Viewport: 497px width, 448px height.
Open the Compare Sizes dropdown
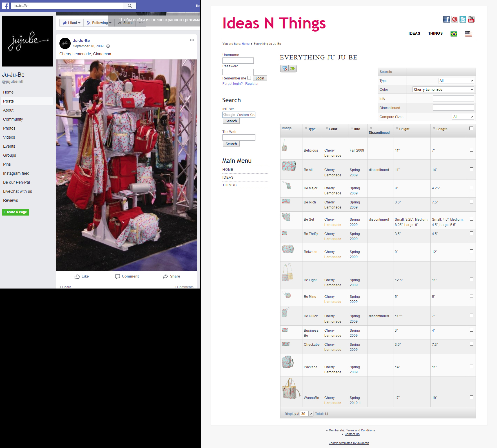(x=463, y=117)
